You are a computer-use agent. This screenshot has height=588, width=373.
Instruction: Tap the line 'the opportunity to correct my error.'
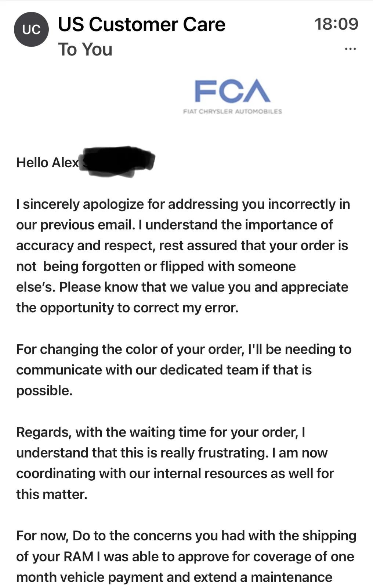(127, 308)
